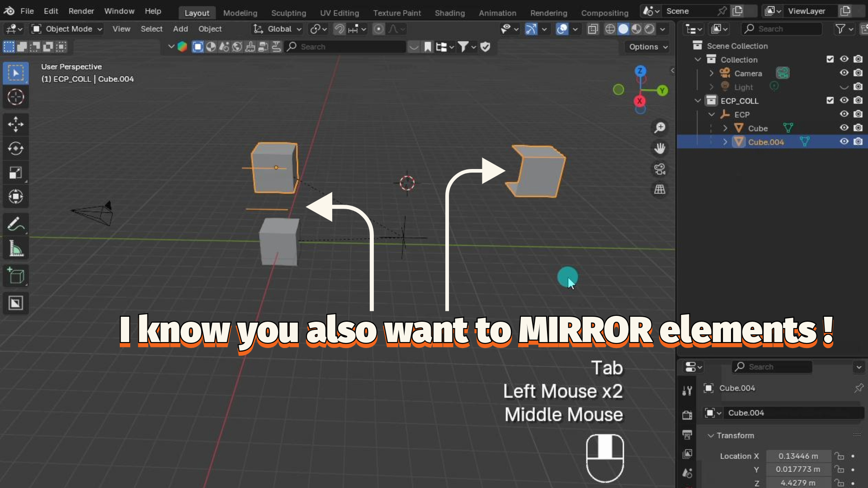Switch to orthographic grid view icon
Viewport: 868px width, 488px height.
click(660, 189)
